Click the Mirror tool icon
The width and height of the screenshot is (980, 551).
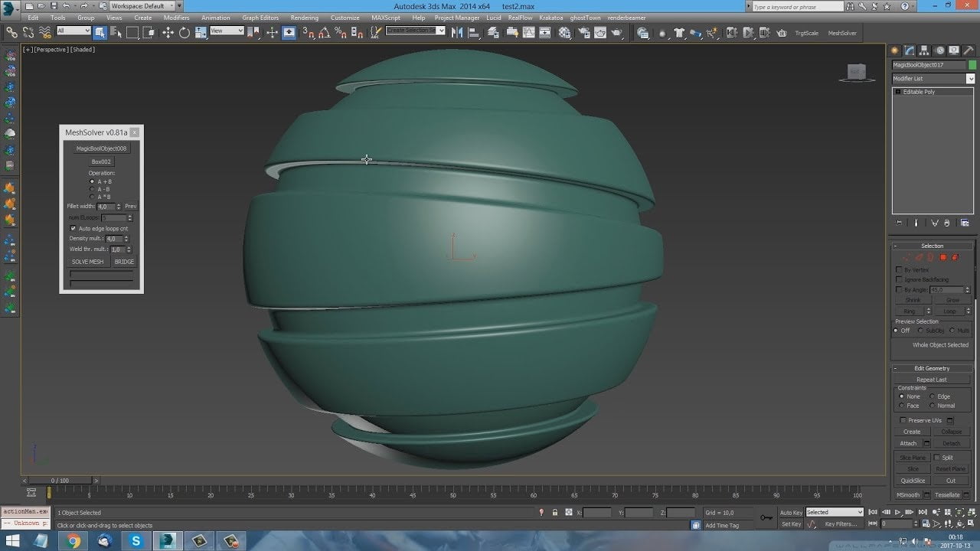(x=457, y=32)
